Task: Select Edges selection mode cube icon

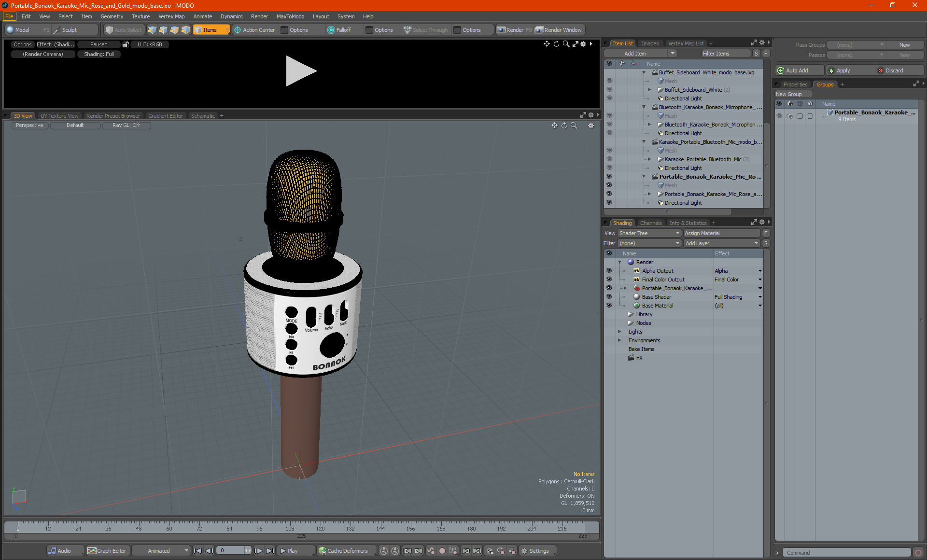Action: click(163, 30)
